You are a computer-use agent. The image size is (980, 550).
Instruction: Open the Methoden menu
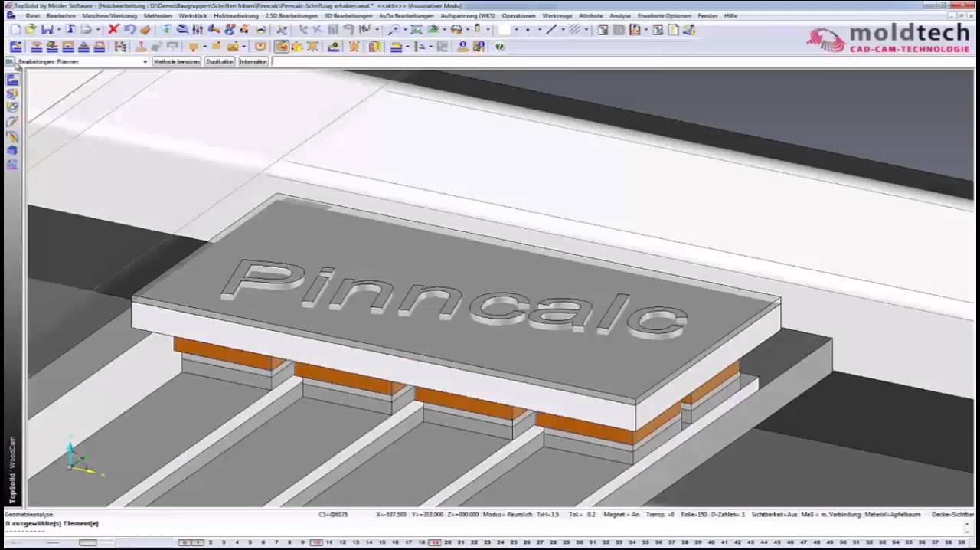coord(158,15)
